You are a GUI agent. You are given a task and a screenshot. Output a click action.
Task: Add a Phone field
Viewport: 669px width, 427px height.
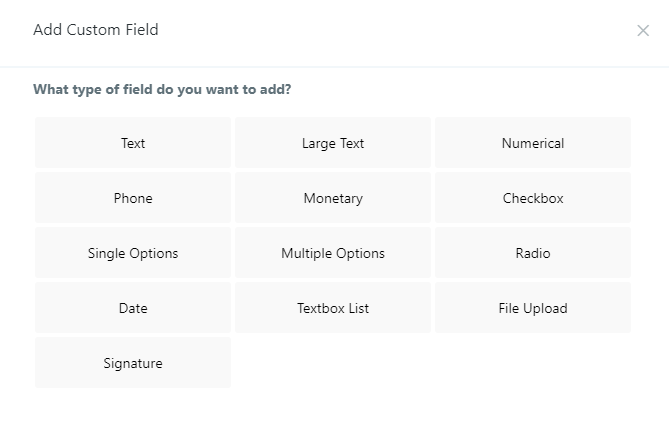coord(133,198)
